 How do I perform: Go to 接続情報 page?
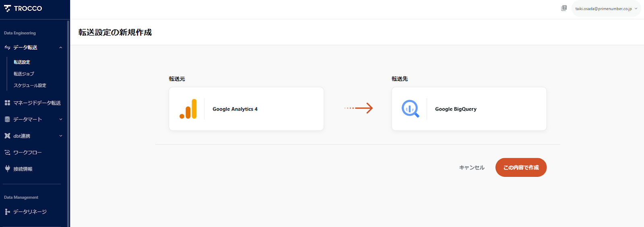23,169
